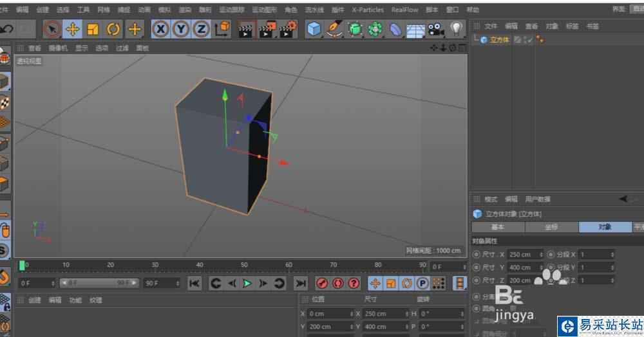
Task: Select the Move tool in top toolbar
Action: 72,29
